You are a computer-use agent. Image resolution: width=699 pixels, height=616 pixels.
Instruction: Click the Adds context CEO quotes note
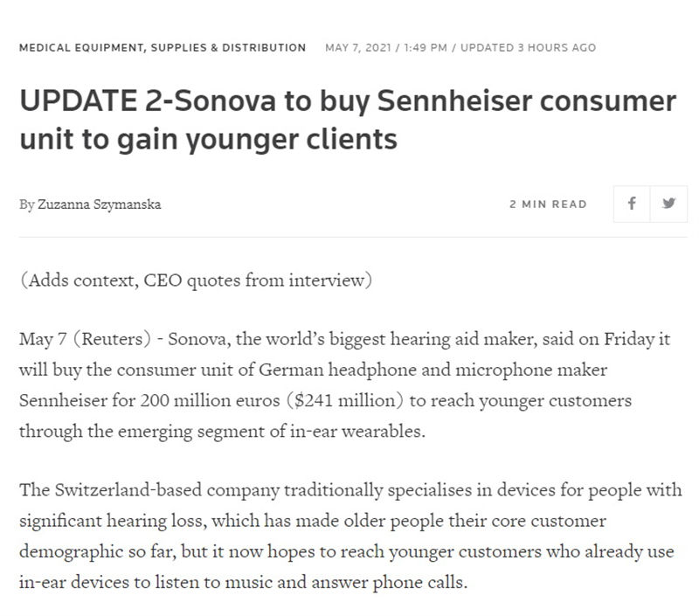click(x=196, y=280)
